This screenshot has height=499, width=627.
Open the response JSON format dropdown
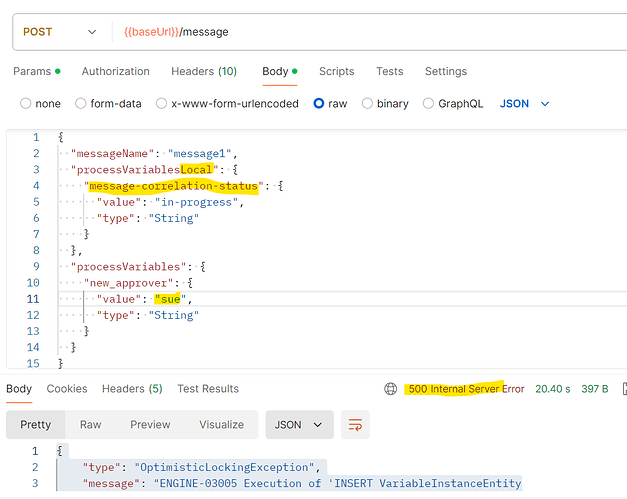click(x=300, y=425)
